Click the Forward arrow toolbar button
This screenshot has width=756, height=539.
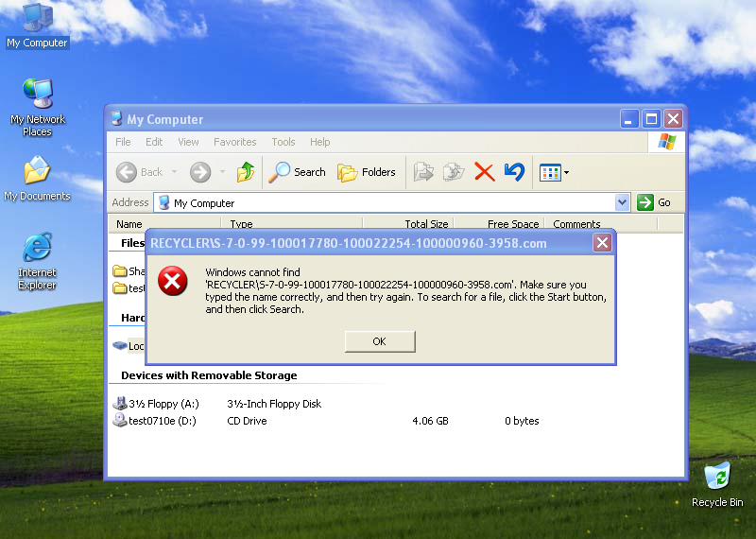click(200, 172)
